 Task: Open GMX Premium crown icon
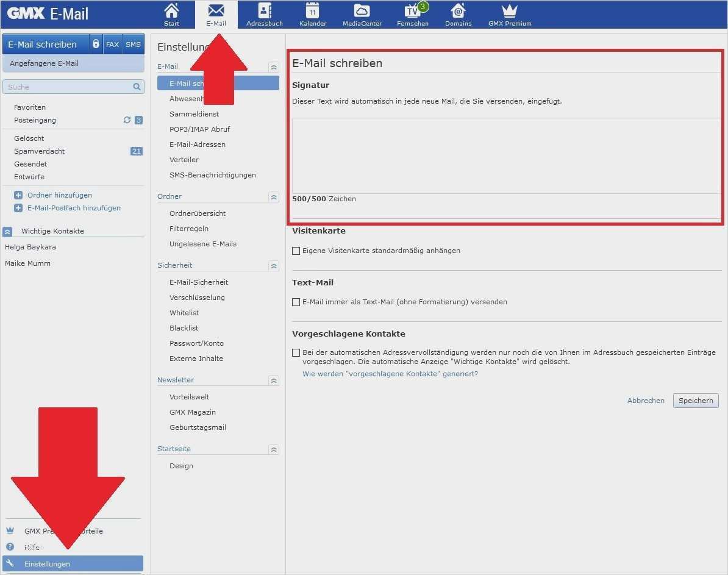(x=509, y=13)
